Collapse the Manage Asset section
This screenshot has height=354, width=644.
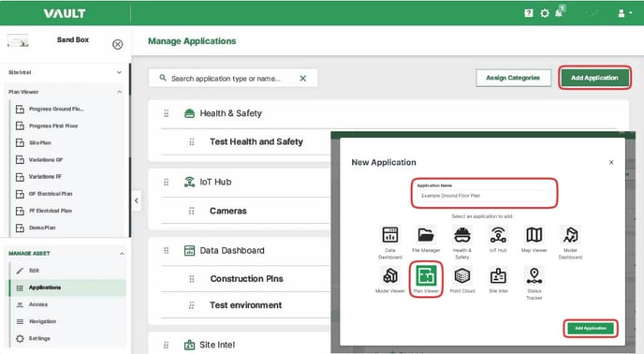pos(122,254)
